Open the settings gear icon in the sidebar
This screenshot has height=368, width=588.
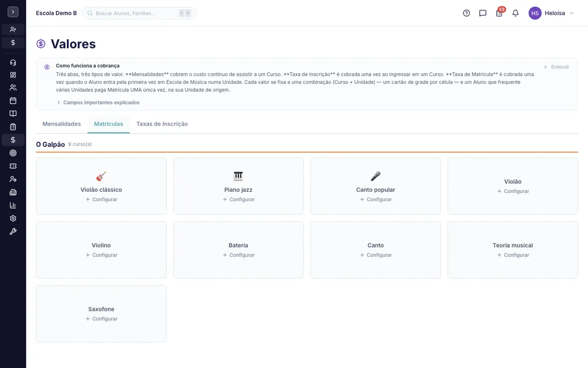tap(13, 218)
